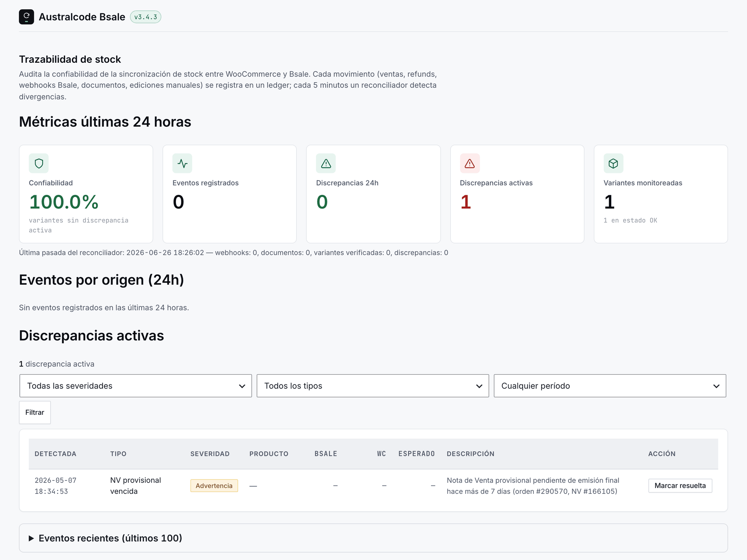Image resolution: width=747 pixels, height=560 pixels.
Task: Click the Filtrar button
Action: (x=35, y=412)
